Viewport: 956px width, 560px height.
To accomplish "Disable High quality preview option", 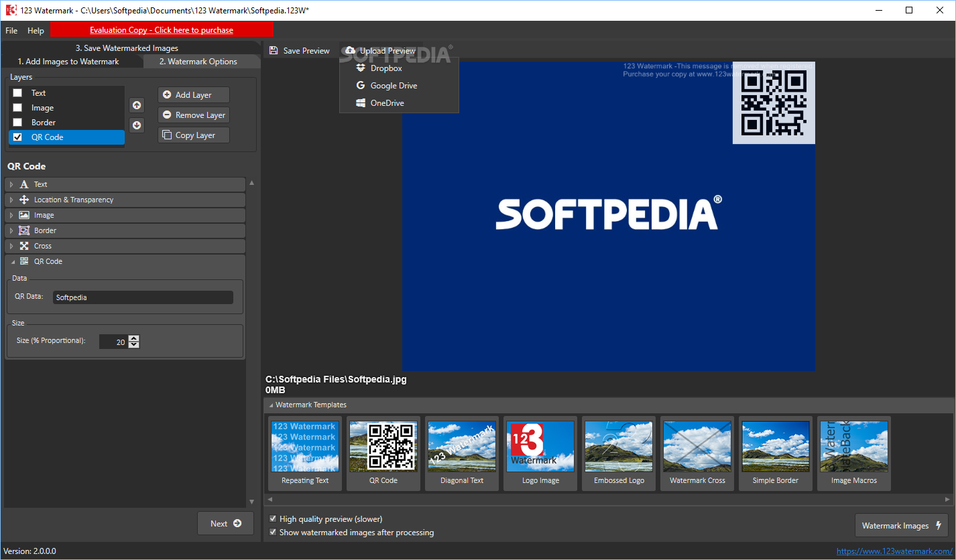I will coord(273,519).
